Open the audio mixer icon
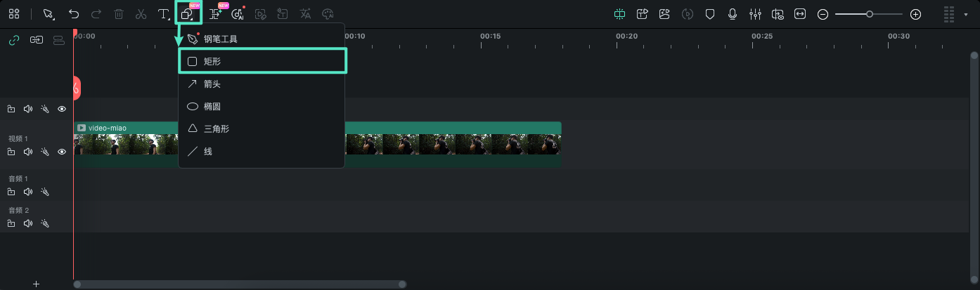Viewport: 980px width, 290px height. [x=755, y=14]
